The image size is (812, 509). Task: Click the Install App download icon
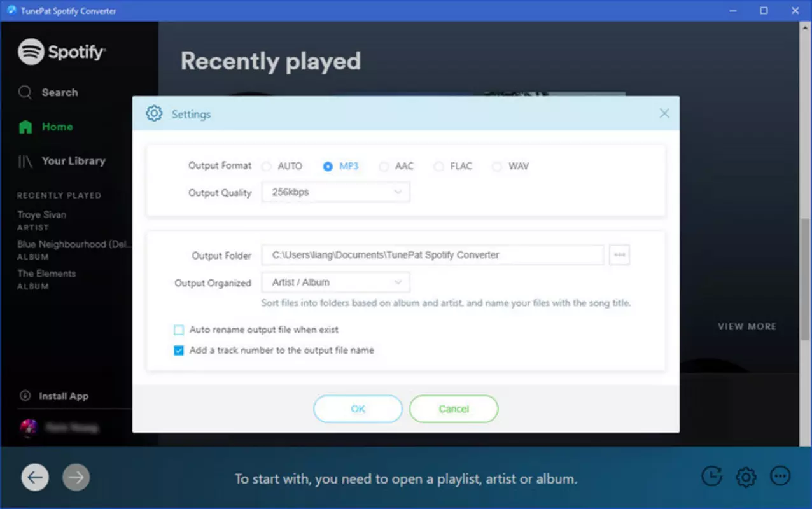tap(25, 396)
